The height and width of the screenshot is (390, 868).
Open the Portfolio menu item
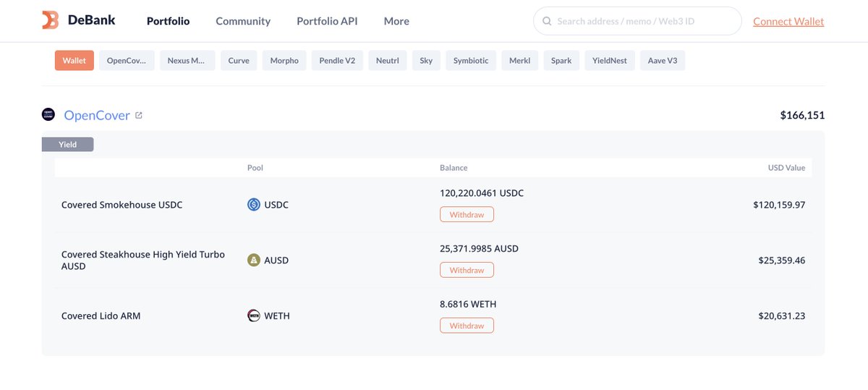(168, 21)
